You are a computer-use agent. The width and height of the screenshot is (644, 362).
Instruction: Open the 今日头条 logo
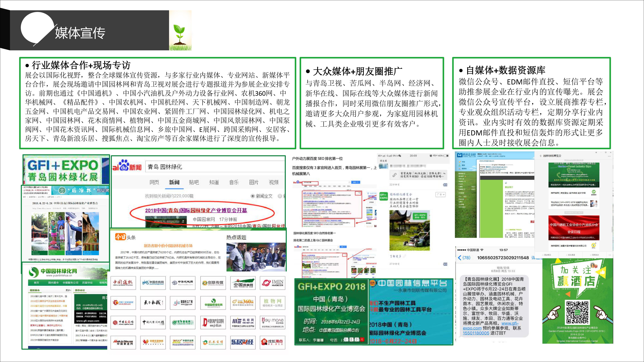pos(125,237)
